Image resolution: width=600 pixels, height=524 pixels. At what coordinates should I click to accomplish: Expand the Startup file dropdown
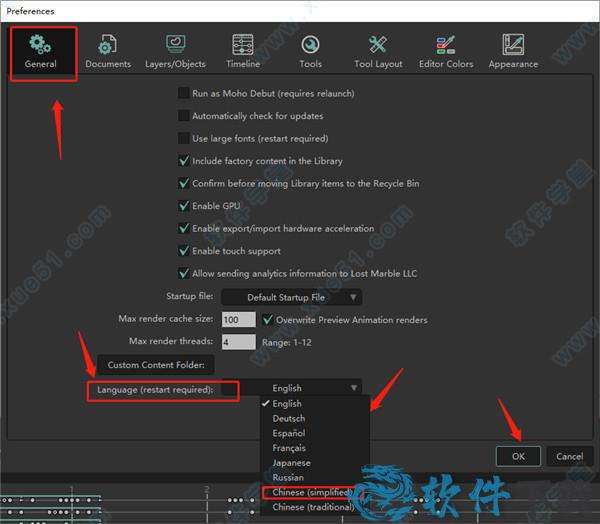tap(291, 297)
